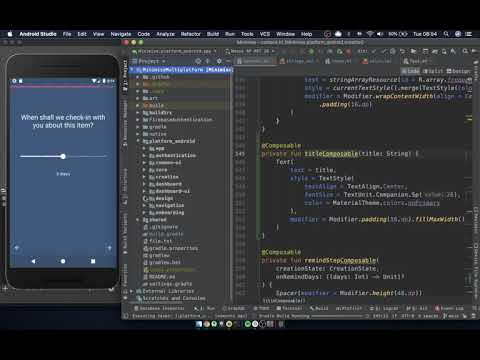Open the Apple menu

pos(10,34)
